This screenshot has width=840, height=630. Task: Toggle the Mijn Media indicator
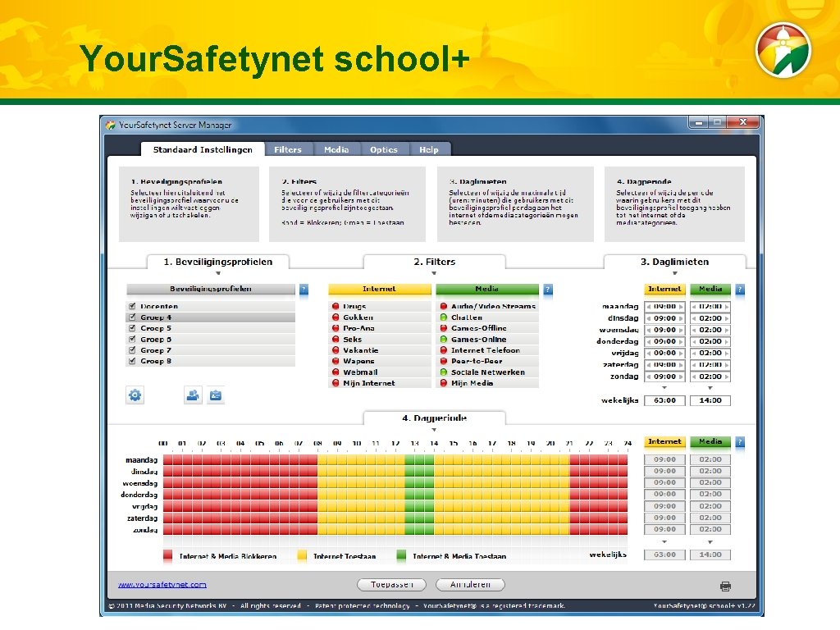click(444, 383)
